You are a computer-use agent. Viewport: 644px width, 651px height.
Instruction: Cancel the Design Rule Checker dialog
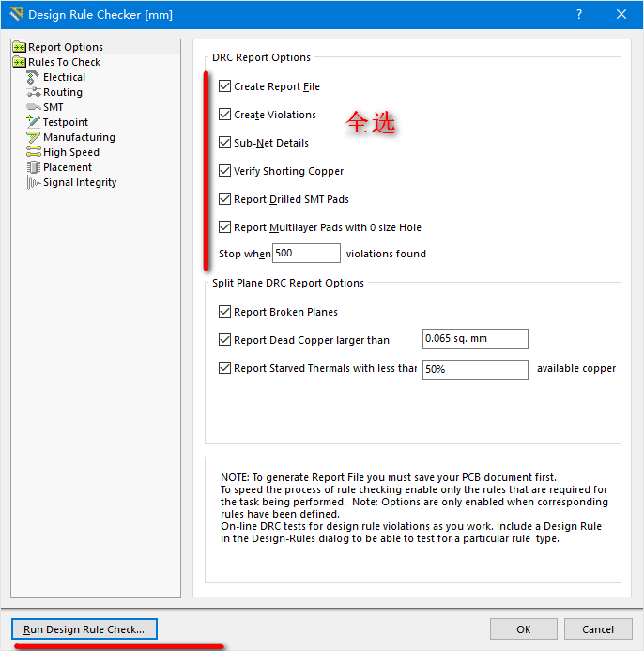pyautogui.click(x=597, y=629)
